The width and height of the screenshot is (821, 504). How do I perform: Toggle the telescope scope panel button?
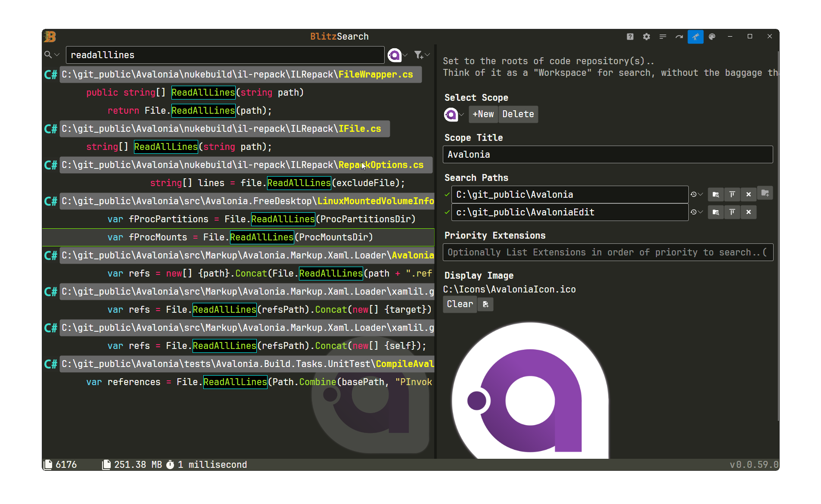click(696, 37)
